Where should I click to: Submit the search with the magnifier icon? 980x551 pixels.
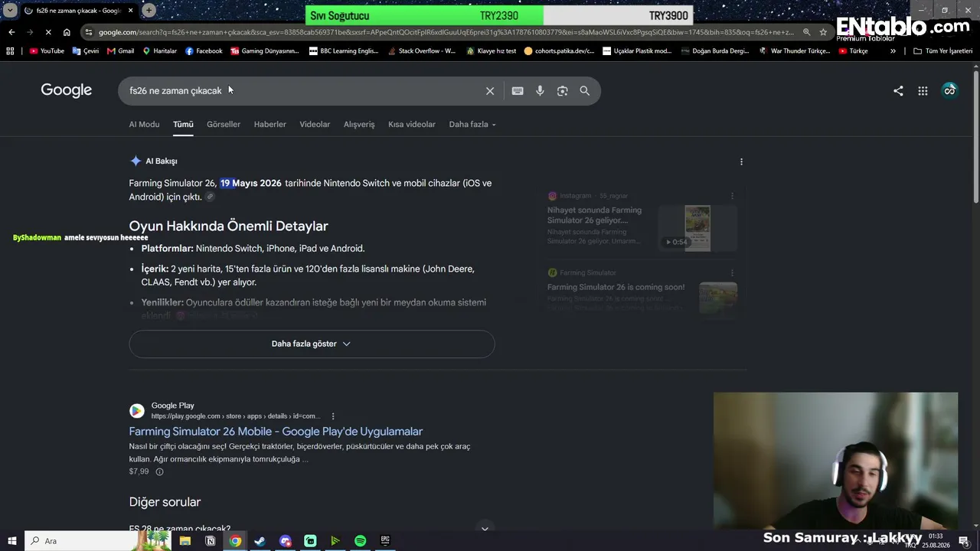585,91
